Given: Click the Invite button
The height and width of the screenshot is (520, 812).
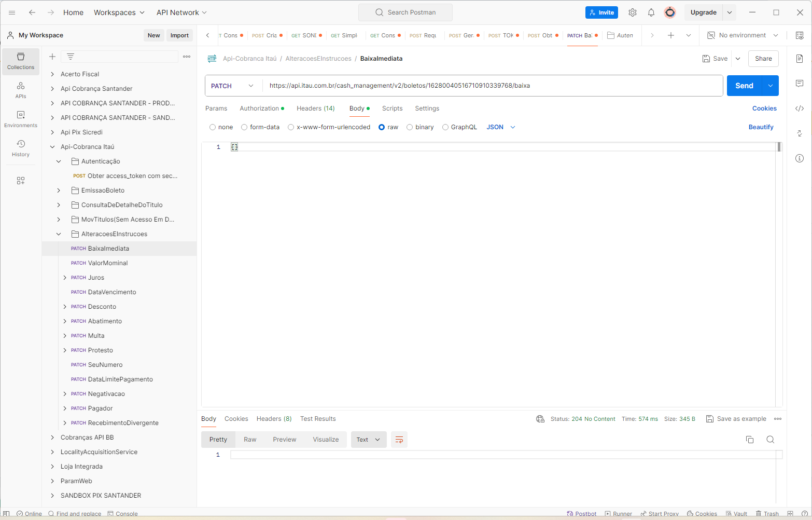Looking at the screenshot, I should [x=601, y=12].
